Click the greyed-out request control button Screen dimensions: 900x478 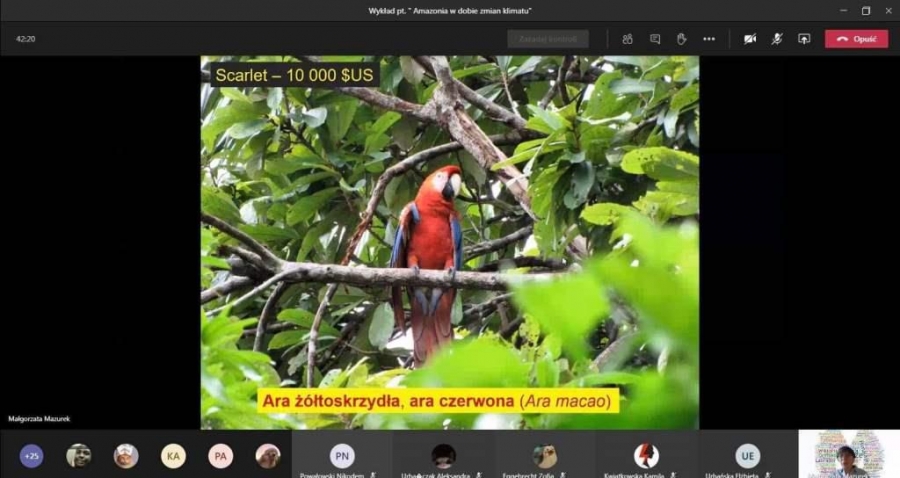coord(547,39)
